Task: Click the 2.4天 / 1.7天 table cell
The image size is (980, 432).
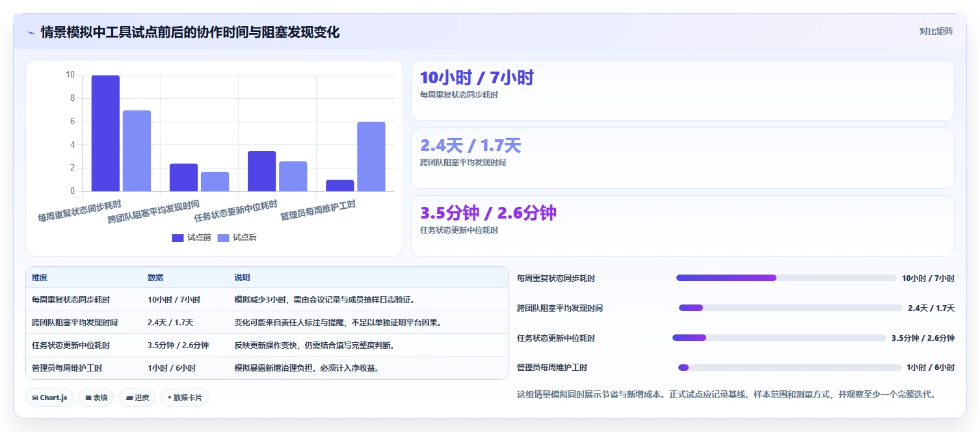Action: [x=170, y=323]
